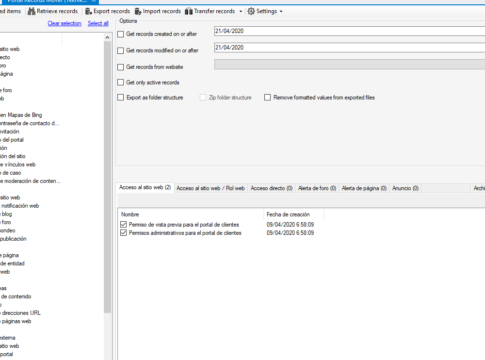485x360 pixels.
Task: Click the entity list scroll up arrow
Action: [x=107, y=37]
